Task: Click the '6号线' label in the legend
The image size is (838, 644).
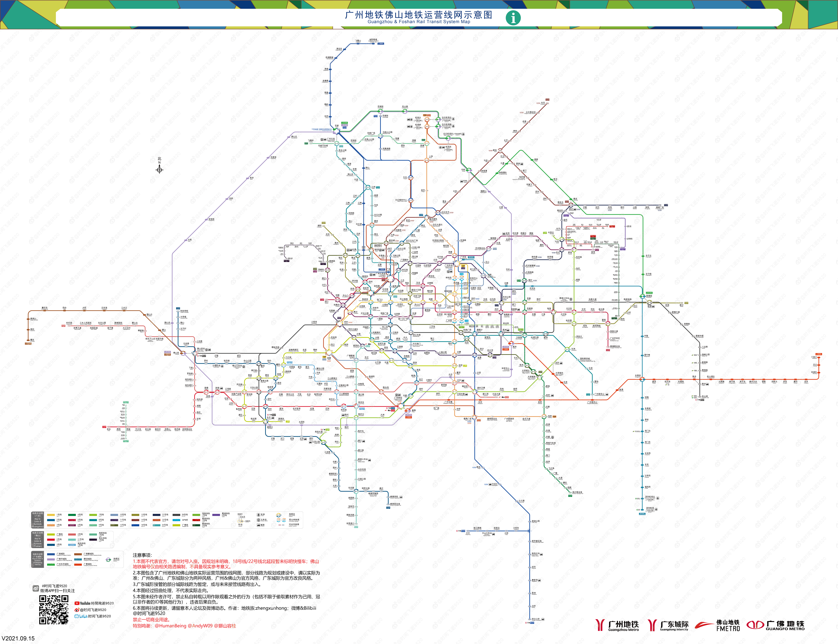Action: [80, 525]
